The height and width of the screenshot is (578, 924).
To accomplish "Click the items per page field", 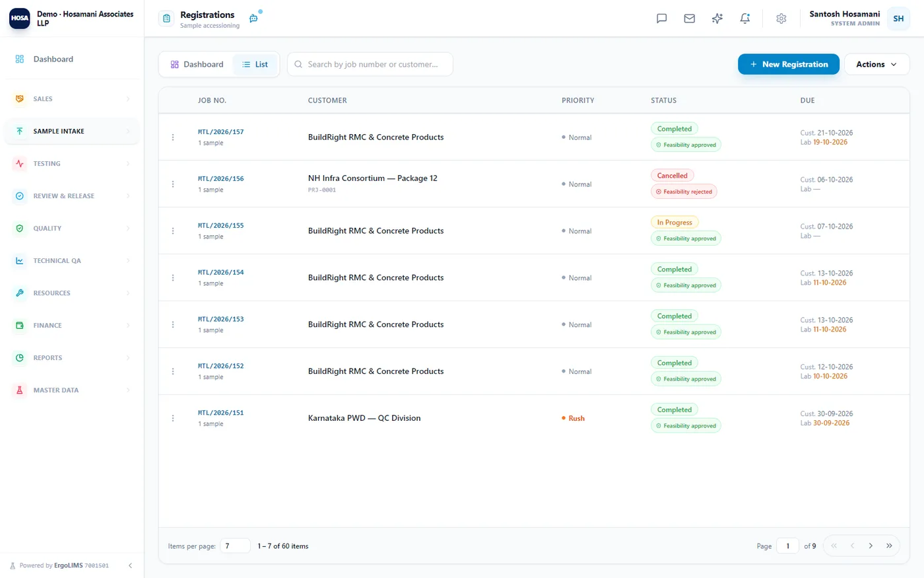I will tap(235, 546).
